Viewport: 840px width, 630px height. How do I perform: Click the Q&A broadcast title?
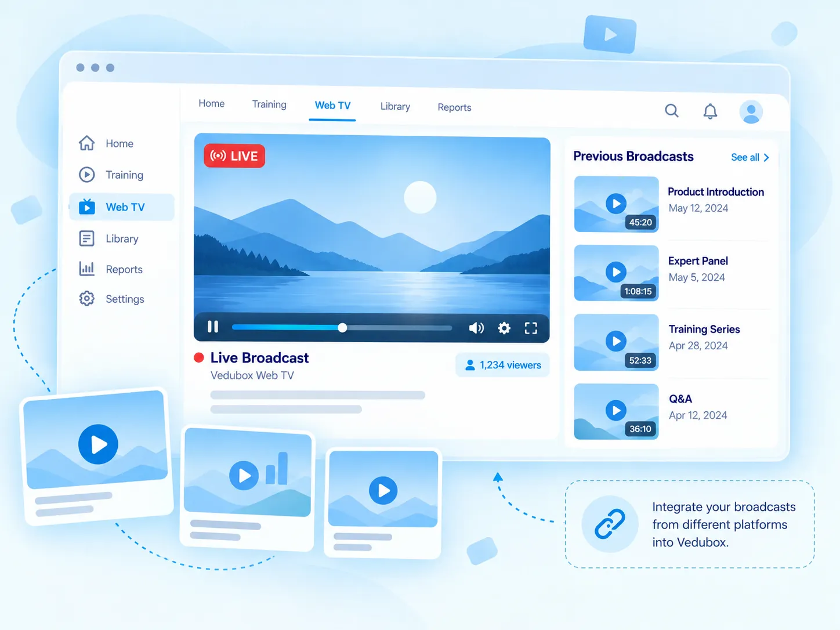[x=680, y=399]
